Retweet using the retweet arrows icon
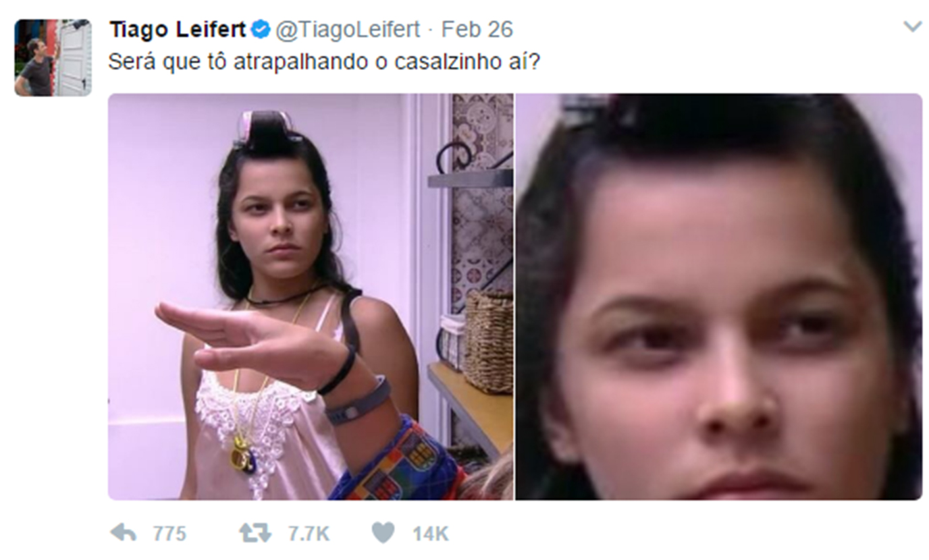 255,533
